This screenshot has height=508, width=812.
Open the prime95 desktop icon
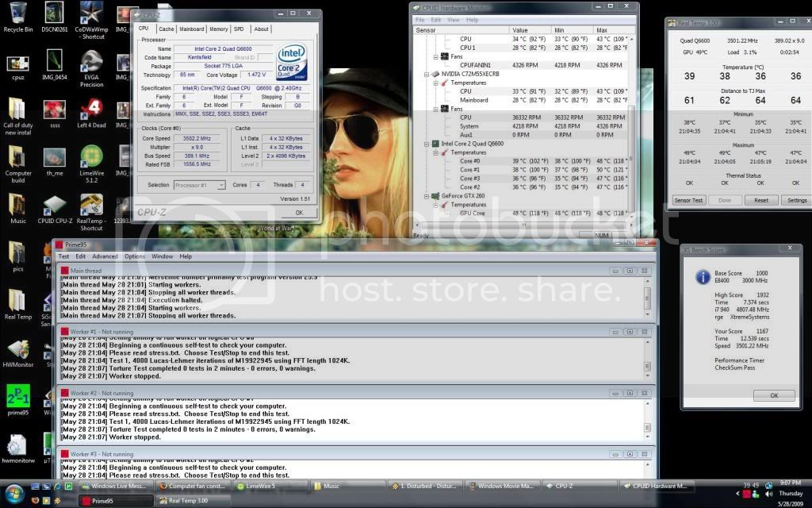(18, 400)
